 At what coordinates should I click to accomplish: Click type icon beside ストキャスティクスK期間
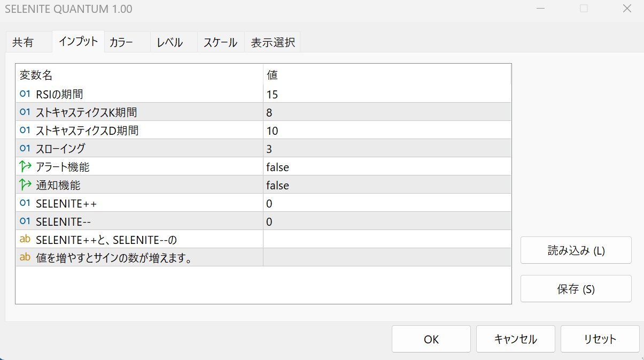(x=25, y=112)
